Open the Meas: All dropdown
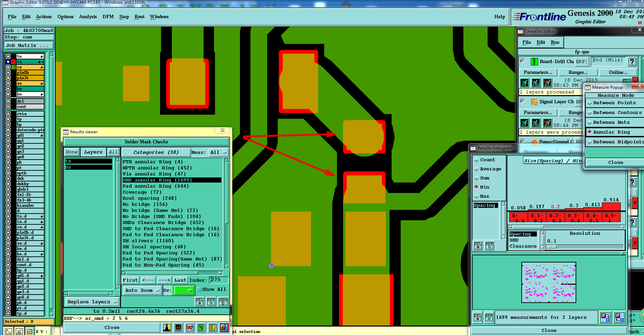Image resolution: width=644 pixels, height=335 pixels. tap(218, 152)
